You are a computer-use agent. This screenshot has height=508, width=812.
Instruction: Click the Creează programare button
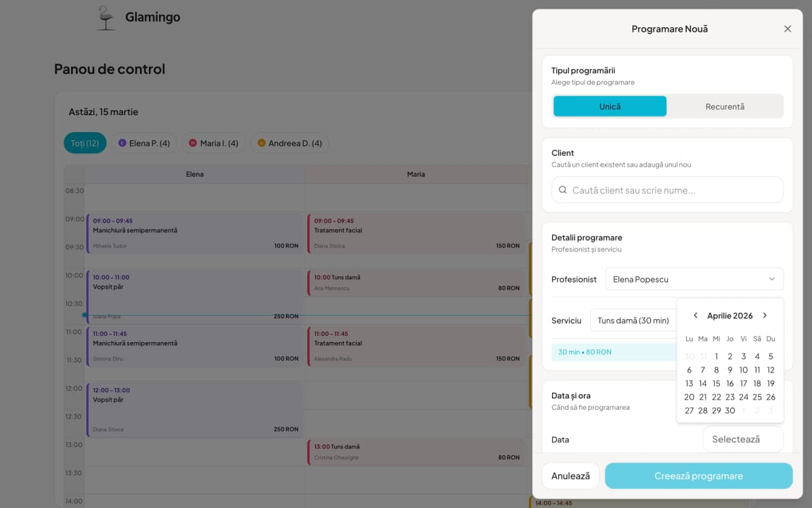click(x=698, y=475)
